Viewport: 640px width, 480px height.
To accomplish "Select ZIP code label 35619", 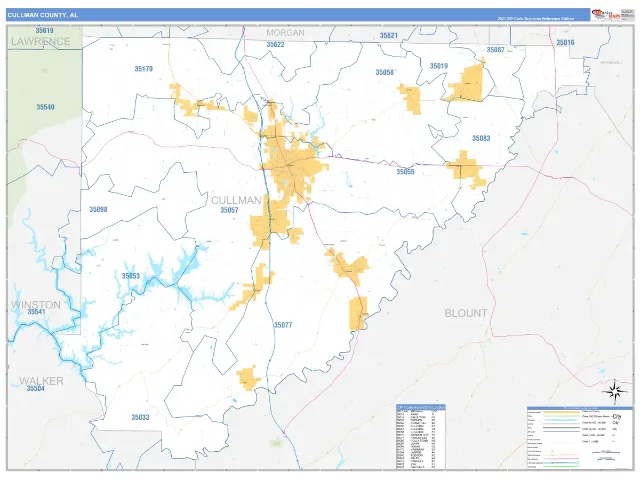I will pyautogui.click(x=44, y=31).
